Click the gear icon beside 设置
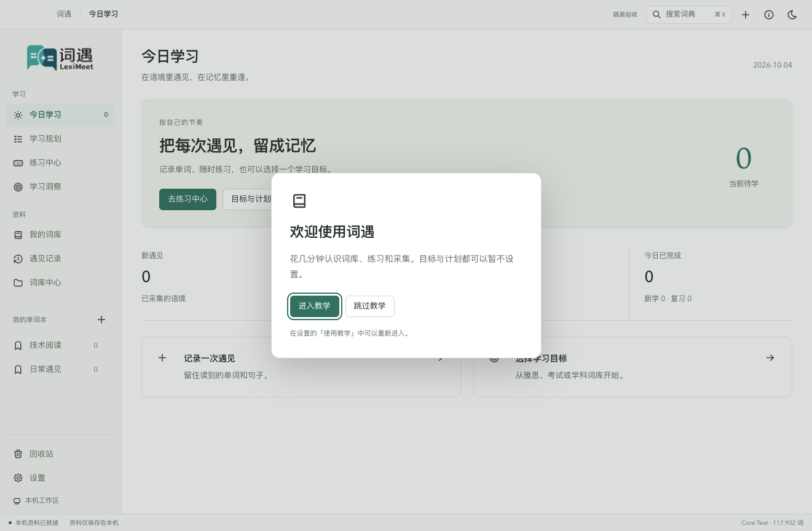The width and height of the screenshot is (812, 531). pyautogui.click(x=18, y=478)
